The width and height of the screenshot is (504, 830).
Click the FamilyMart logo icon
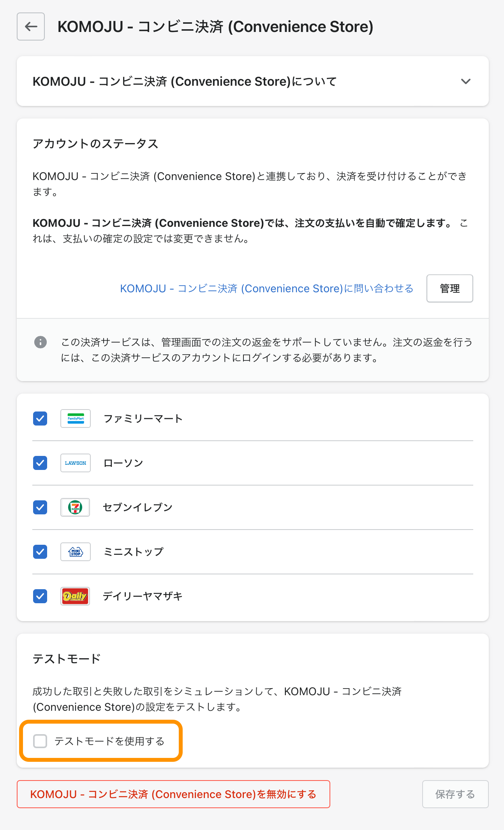tap(76, 419)
